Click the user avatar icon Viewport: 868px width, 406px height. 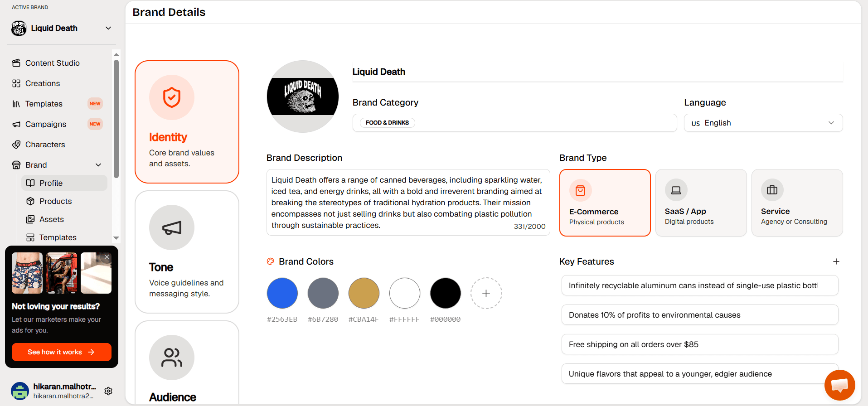[20, 391]
